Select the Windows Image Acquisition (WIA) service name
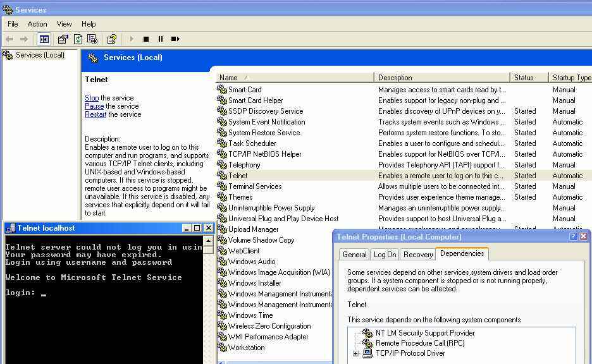 click(279, 272)
